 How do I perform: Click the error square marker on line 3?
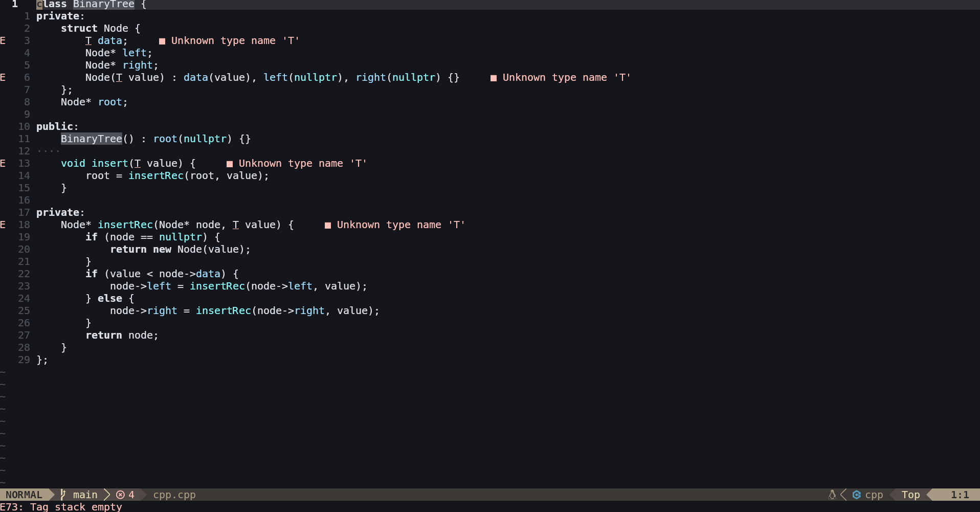[162, 41]
